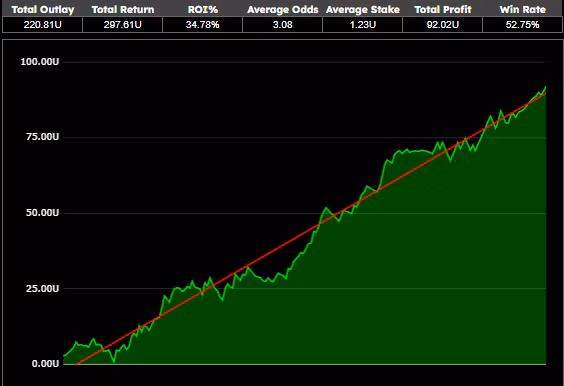Click the 50.00U axis label
The width and height of the screenshot is (564, 386).
click(x=42, y=213)
